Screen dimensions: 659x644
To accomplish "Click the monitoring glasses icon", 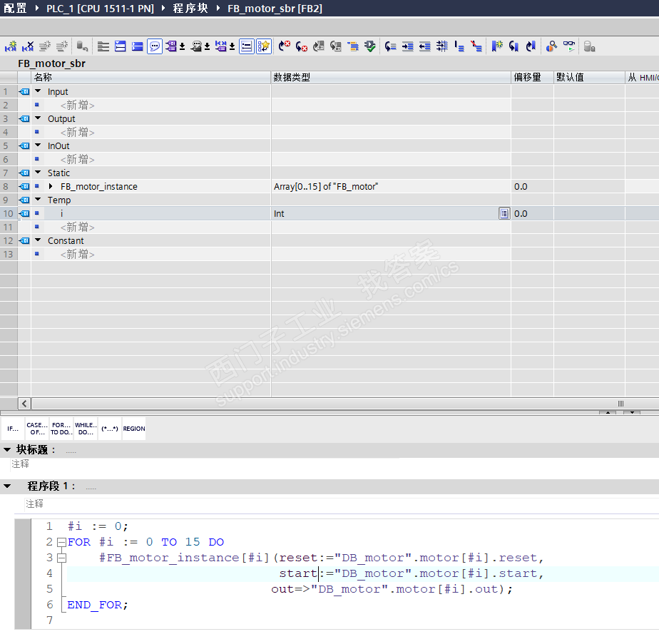I will pos(568,46).
